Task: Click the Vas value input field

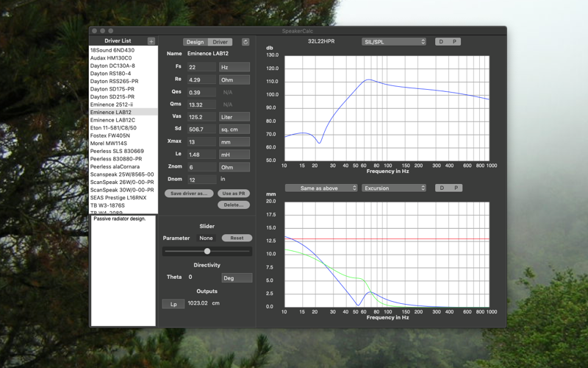Action: (x=201, y=117)
